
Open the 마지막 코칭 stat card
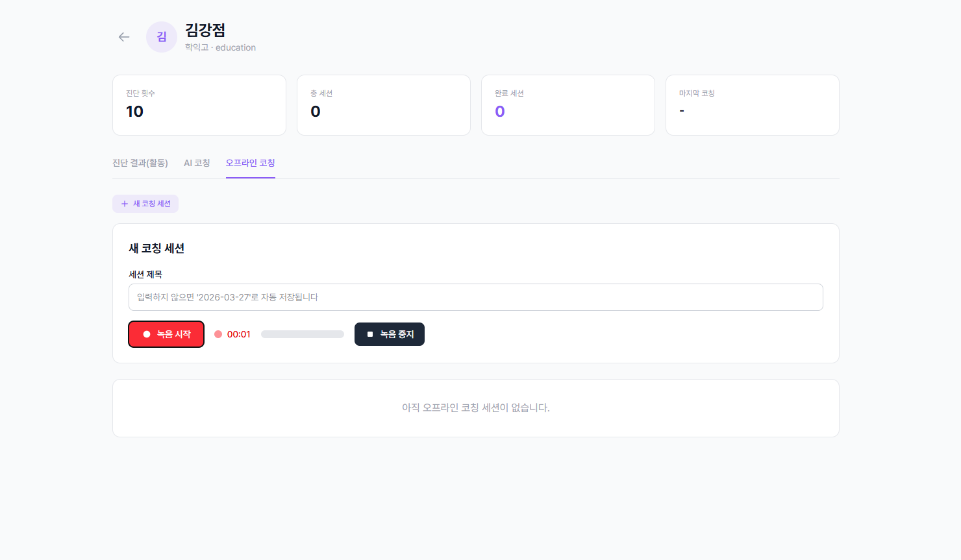tap(752, 105)
